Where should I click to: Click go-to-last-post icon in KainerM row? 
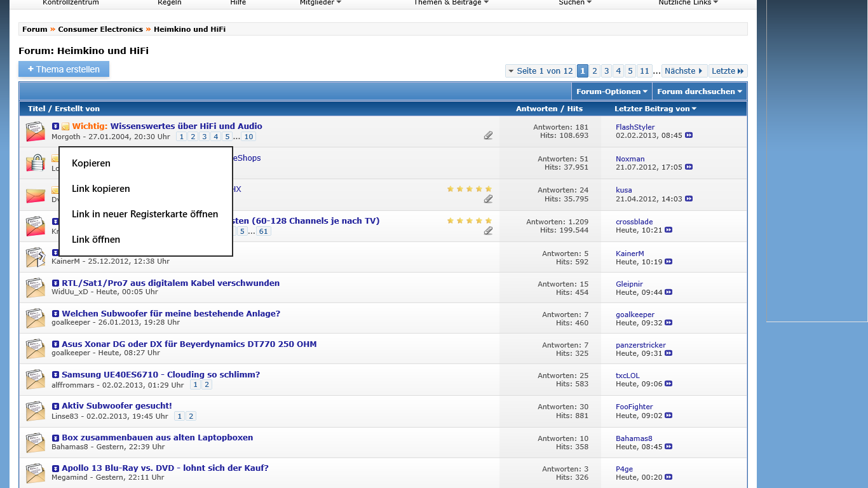point(668,262)
